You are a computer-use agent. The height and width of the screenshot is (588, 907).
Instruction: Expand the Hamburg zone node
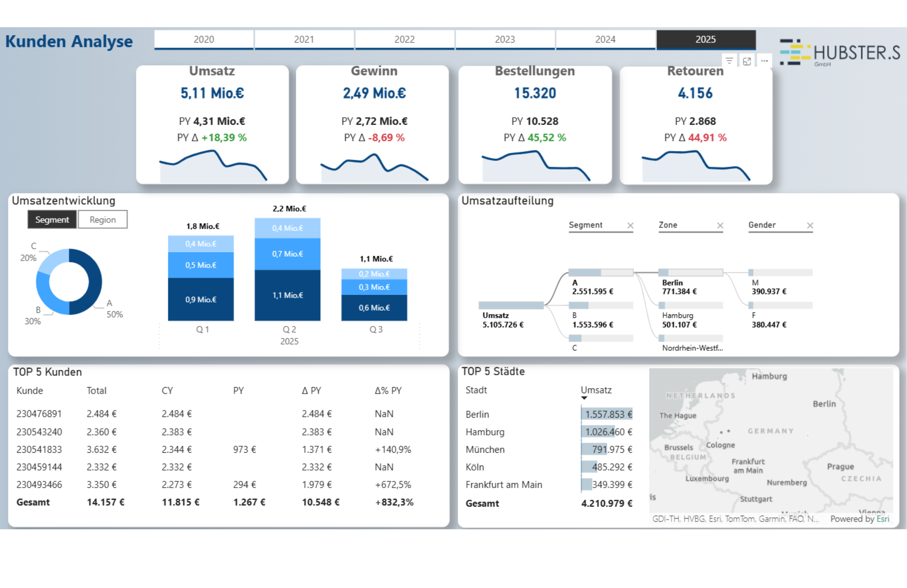point(690,306)
